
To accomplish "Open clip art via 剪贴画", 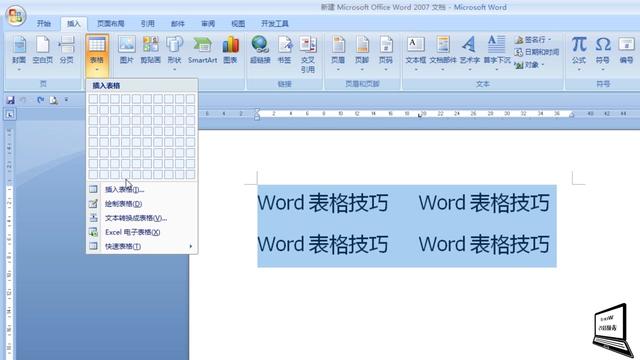I will 151,51.
